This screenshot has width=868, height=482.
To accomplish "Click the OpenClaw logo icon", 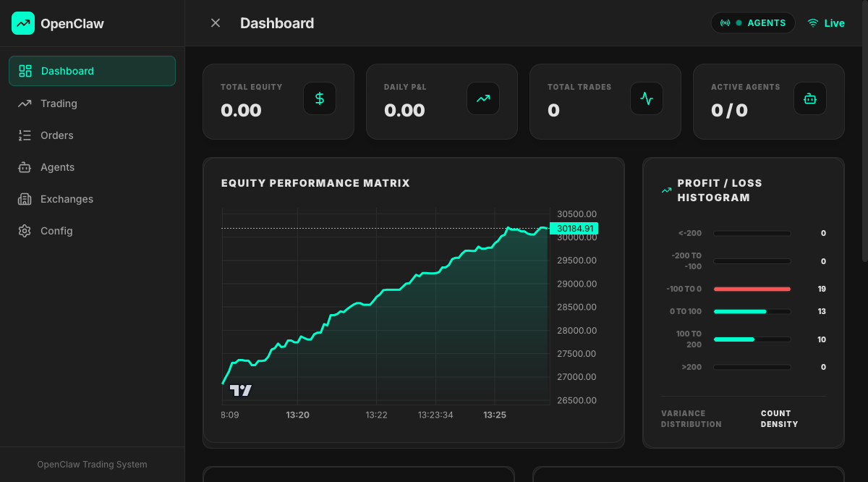I will coord(23,23).
